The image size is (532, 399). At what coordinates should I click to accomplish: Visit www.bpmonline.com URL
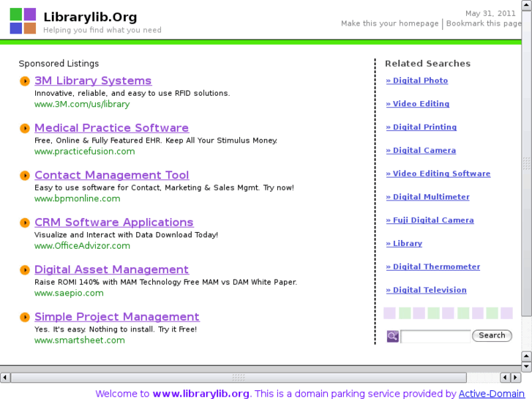78,198
